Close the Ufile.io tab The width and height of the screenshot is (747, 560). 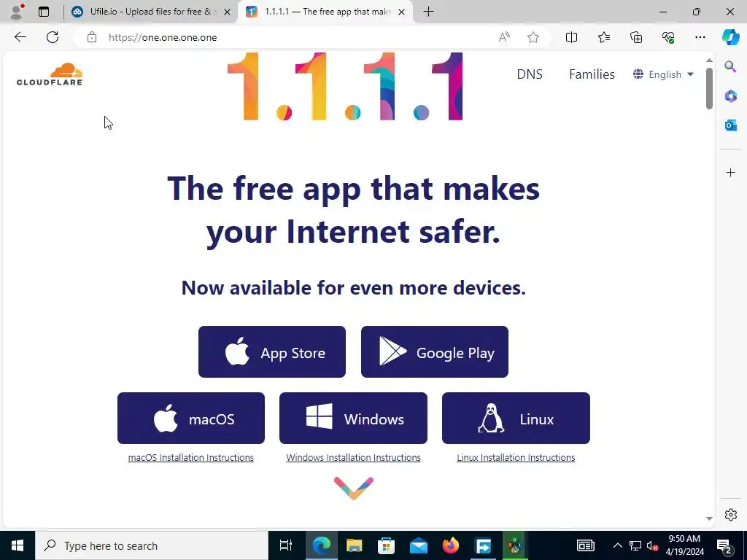point(228,12)
